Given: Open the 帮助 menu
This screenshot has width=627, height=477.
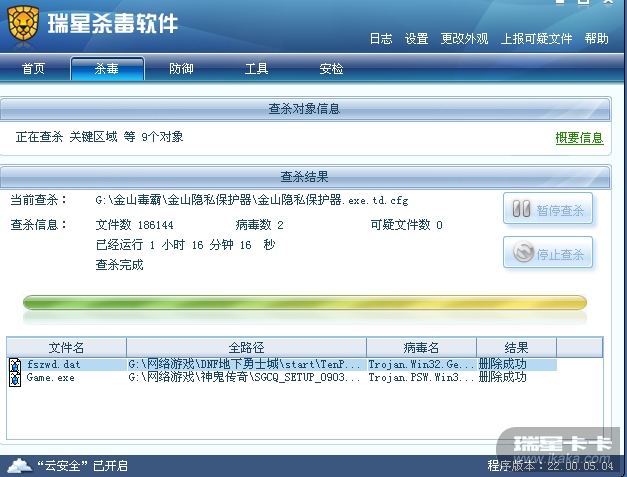Looking at the screenshot, I should click(x=596, y=39).
